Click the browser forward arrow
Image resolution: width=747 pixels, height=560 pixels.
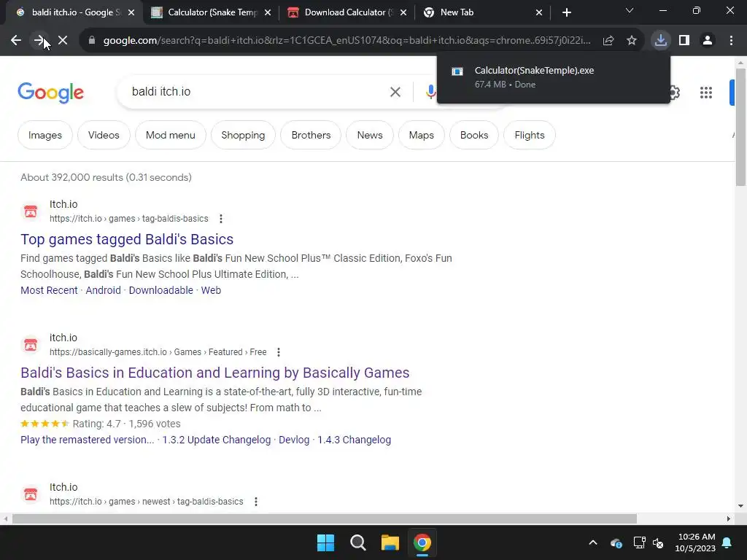point(39,41)
